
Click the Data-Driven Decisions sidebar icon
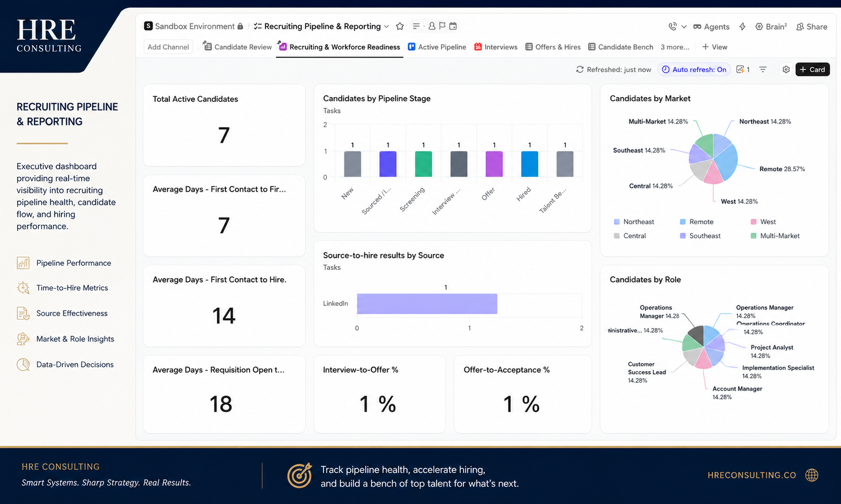point(23,364)
